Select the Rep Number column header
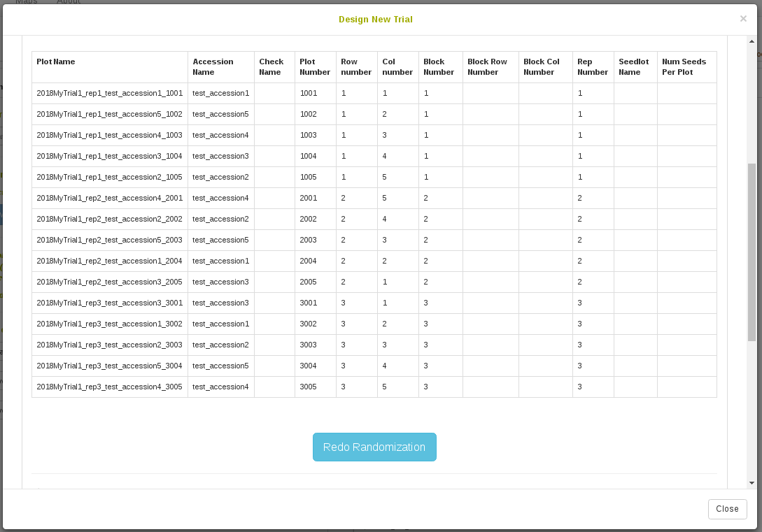The width and height of the screenshot is (762, 532). (x=593, y=67)
